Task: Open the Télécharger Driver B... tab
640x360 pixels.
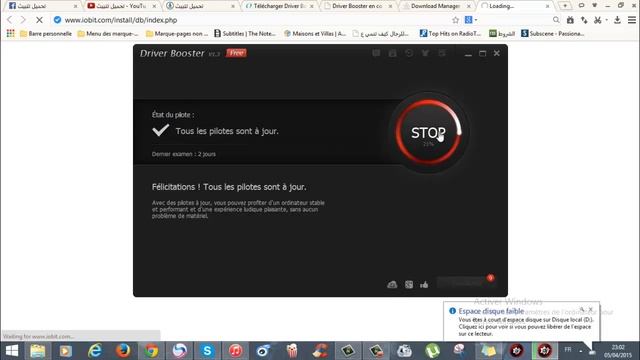Action: [x=280, y=6]
